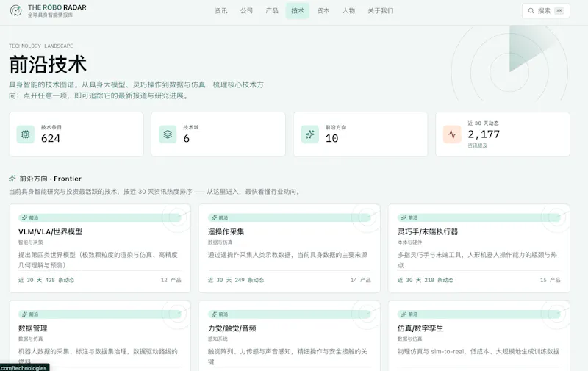Click the search field 搜索
The width and height of the screenshot is (588, 371).
(x=545, y=11)
